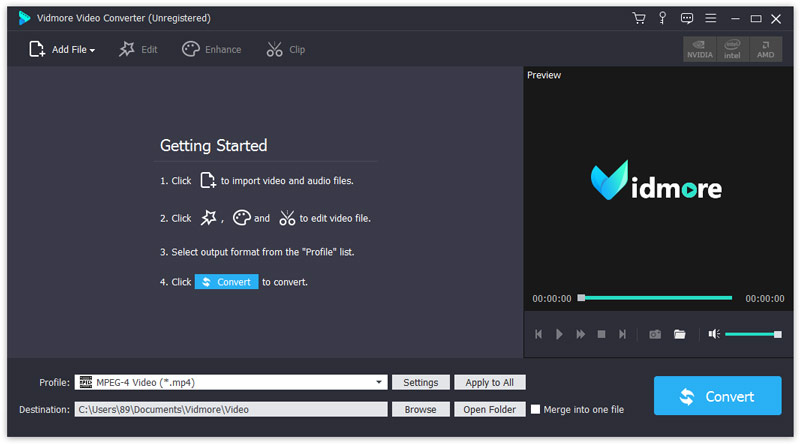Open the hamburger menu in the title bar
Image resolution: width=800 pixels, height=444 pixels.
(710, 18)
